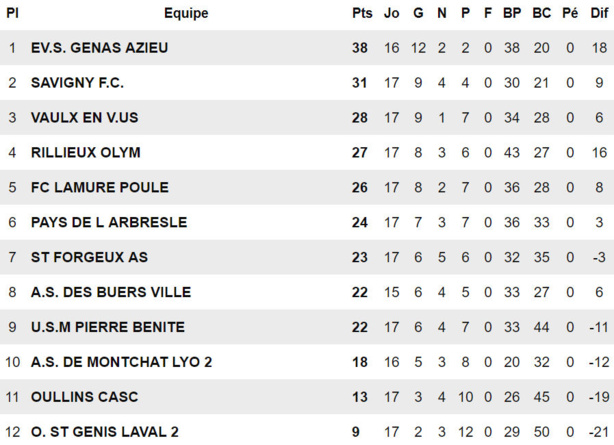Click the 38 points cell for Genas Azieu
The height and width of the screenshot is (445, 614).
[361, 48]
